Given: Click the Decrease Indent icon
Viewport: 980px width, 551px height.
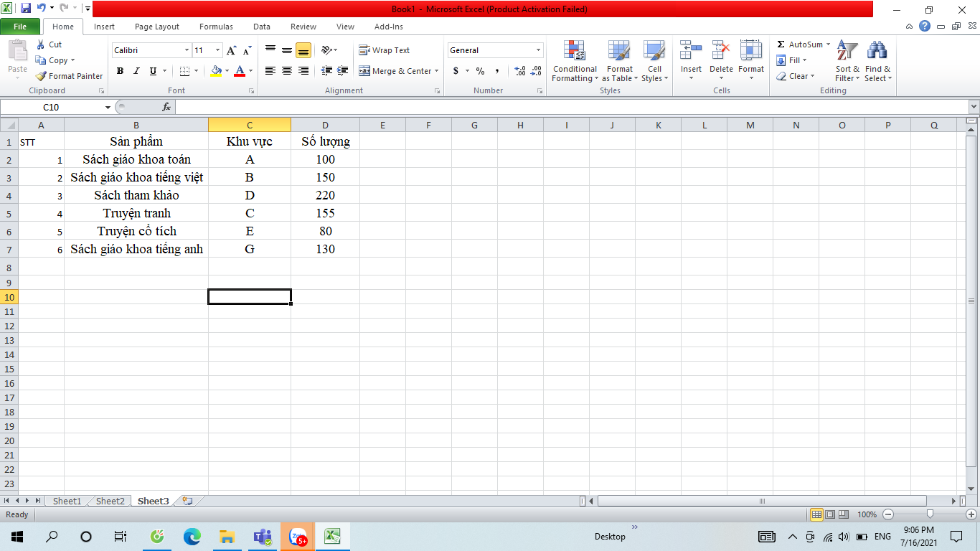Looking at the screenshot, I should pos(326,71).
